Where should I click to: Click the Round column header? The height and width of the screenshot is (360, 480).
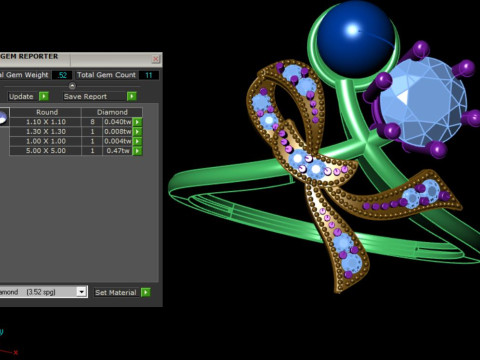point(46,112)
